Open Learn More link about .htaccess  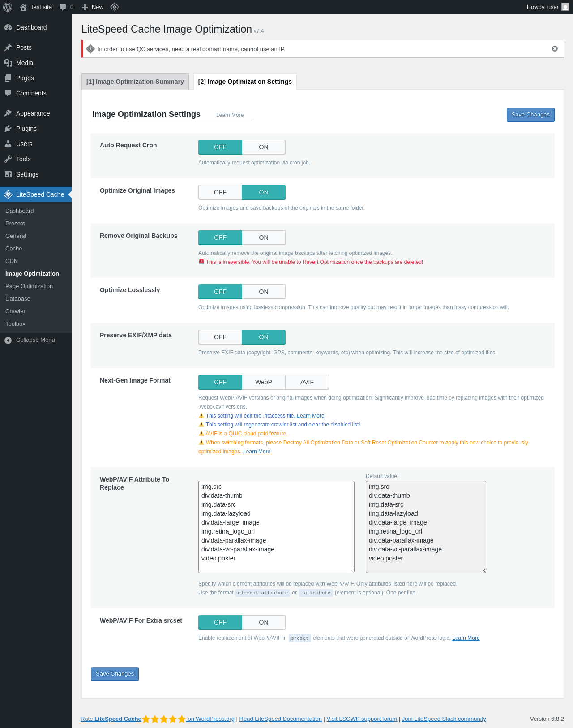pyautogui.click(x=310, y=416)
